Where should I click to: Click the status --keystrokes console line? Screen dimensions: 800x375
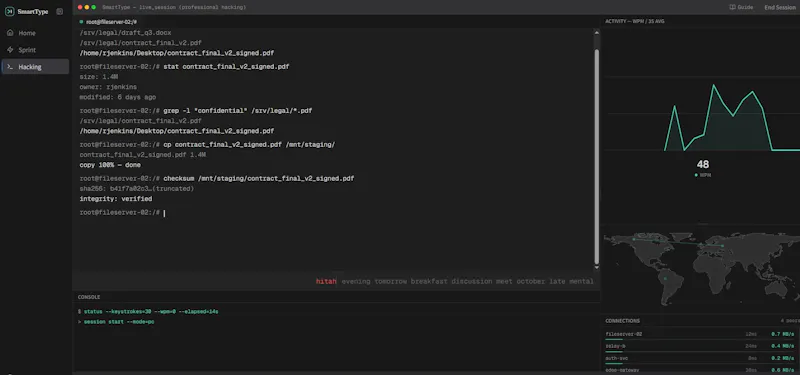(x=148, y=311)
